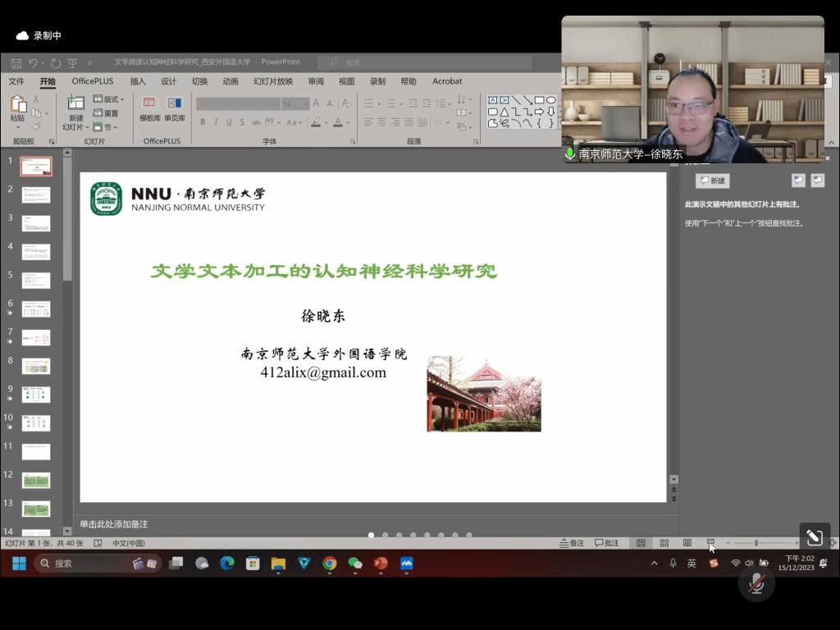
Task: Expand the Layout (版式) dropdown
Action: [109, 99]
